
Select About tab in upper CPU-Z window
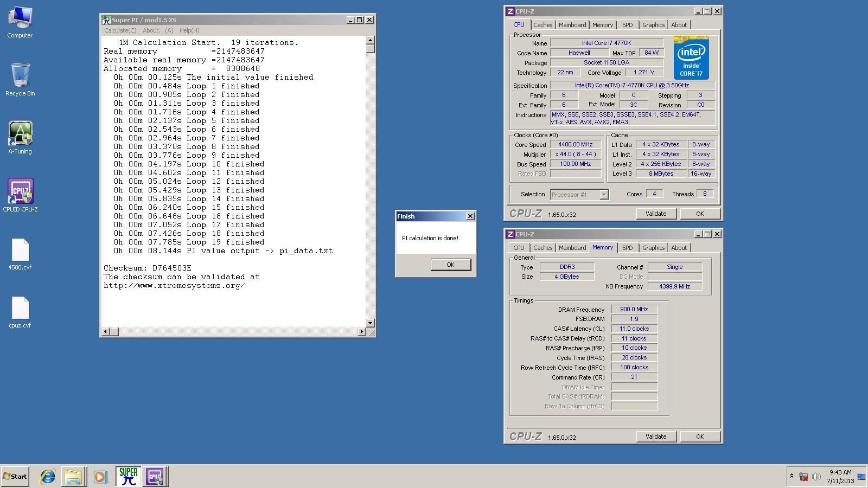[679, 25]
